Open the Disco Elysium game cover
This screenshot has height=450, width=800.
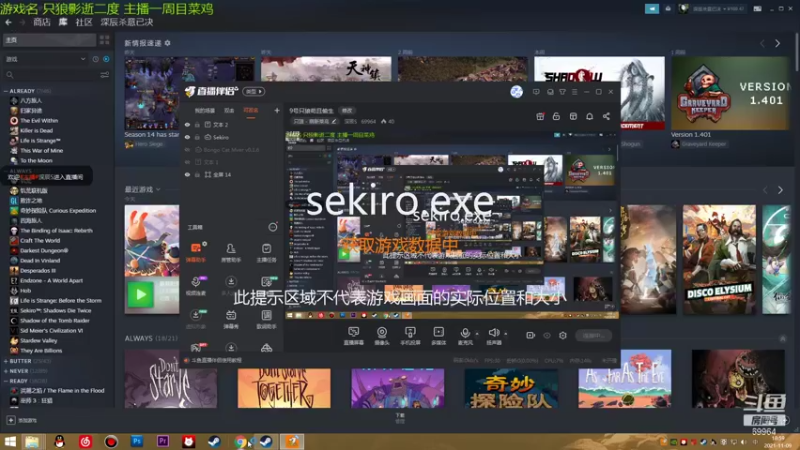[719, 259]
